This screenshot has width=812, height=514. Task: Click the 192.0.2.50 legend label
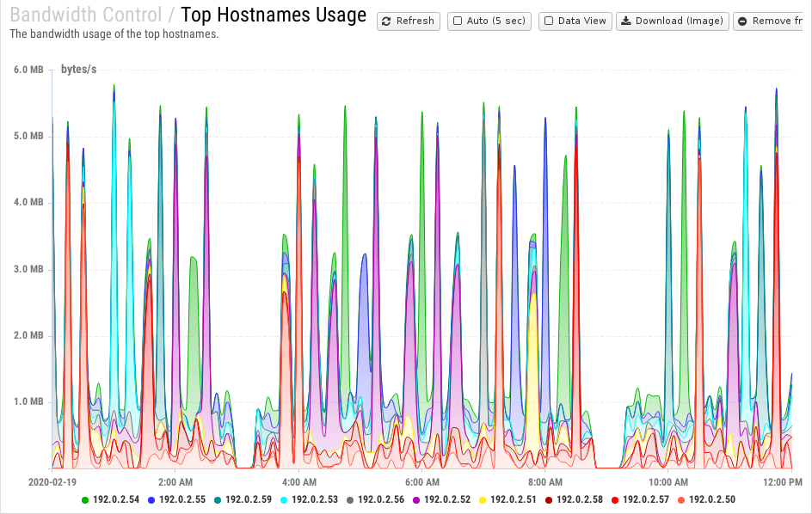click(x=712, y=499)
